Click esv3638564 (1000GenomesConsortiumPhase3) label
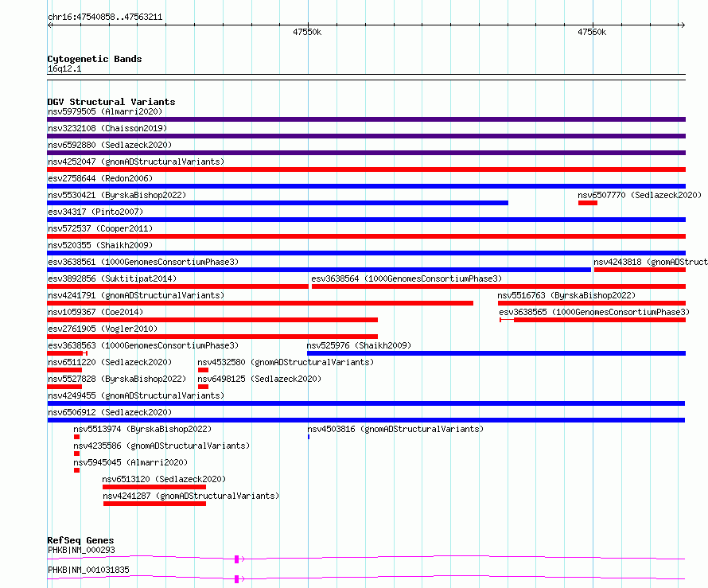The image size is (708, 588). coord(407,278)
